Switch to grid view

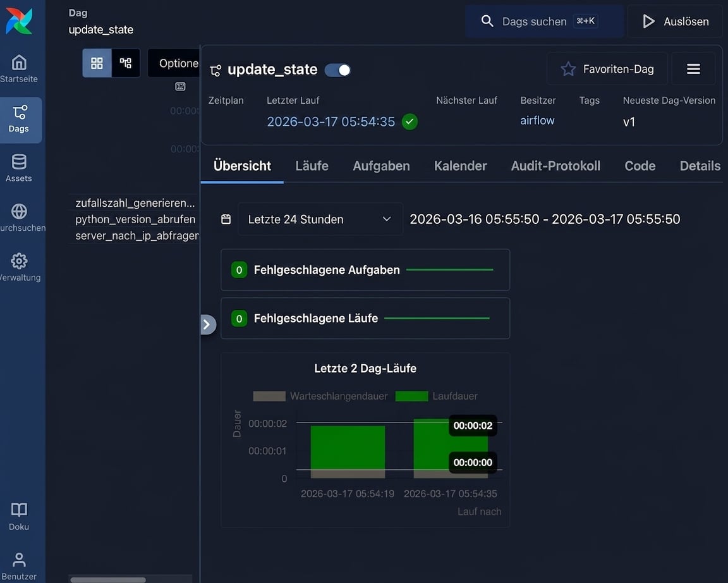point(97,63)
